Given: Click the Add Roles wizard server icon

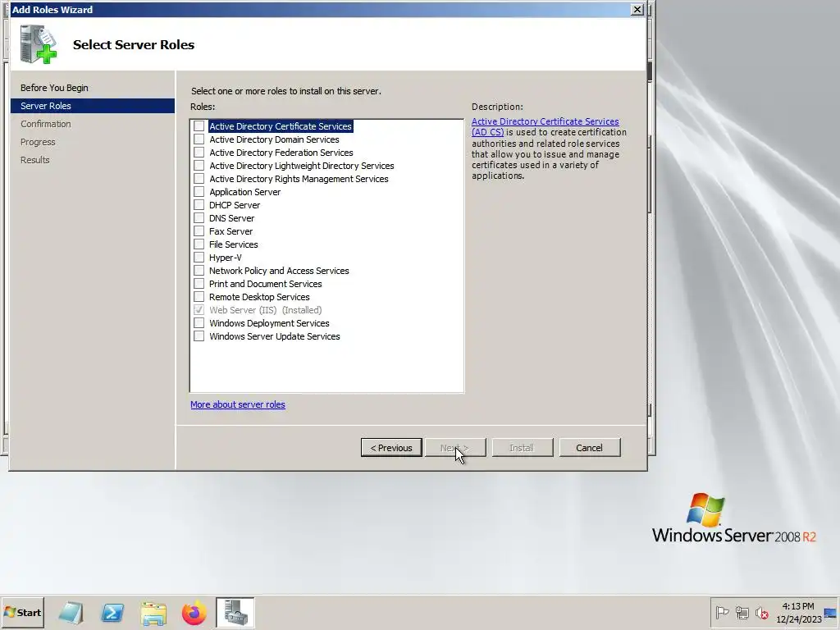Looking at the screenshot, I should pyautogui.click(x=39, y=44).
